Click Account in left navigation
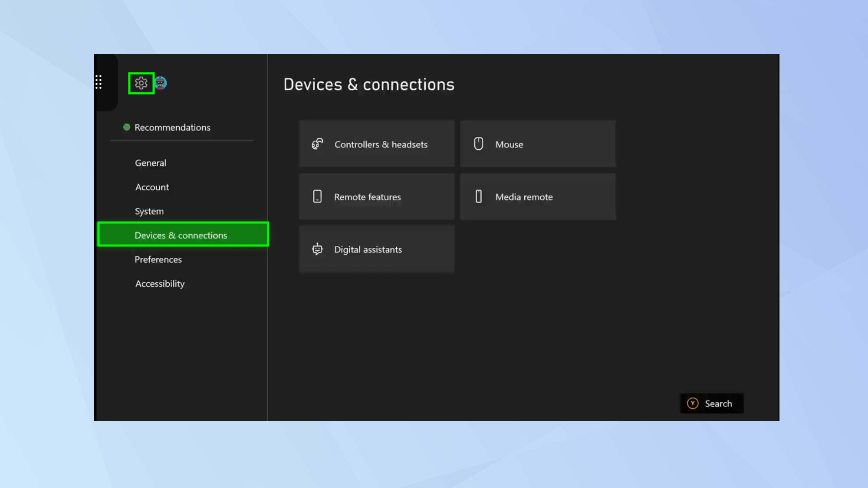Screen dimensions: 868x488 coord(151,187)
